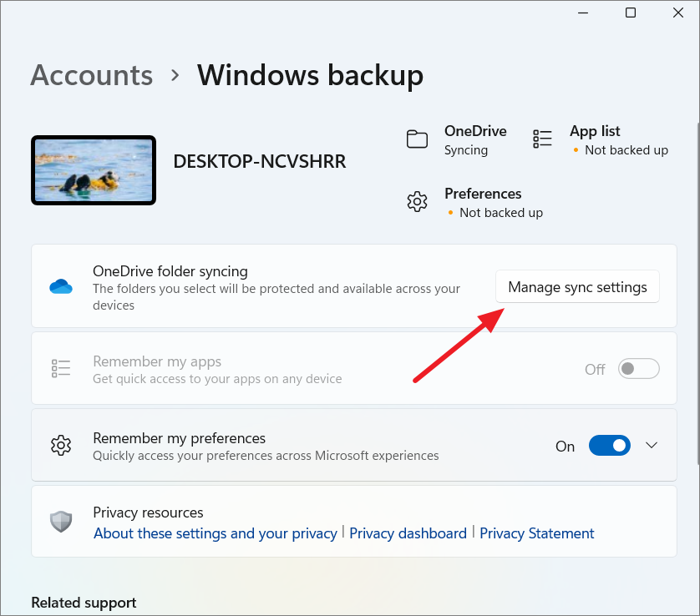Click the Remember my apps list icon
This screenshot has width=700, height=616.
(61, 368)
